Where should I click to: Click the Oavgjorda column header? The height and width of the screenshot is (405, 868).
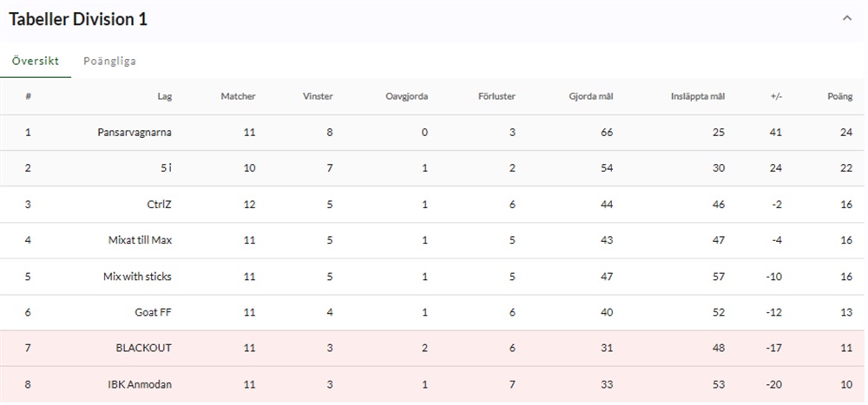point(406,96)
